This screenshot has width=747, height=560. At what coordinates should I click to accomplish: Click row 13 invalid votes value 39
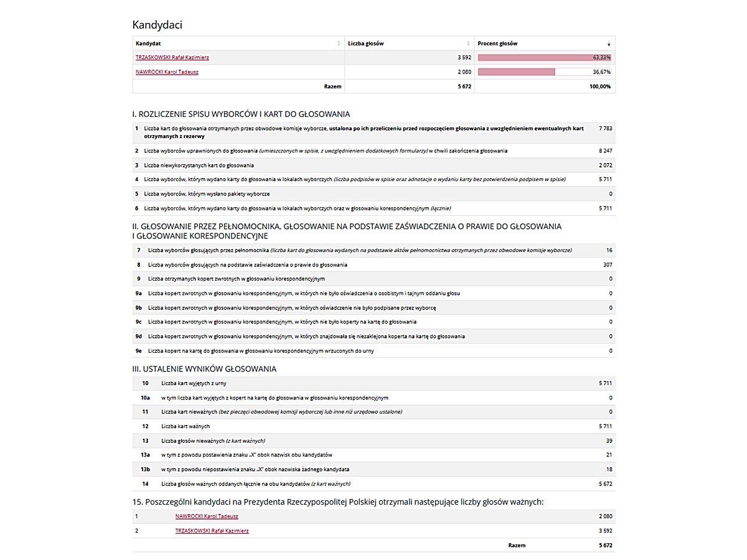pyautogui.click(x=609, y=441)
